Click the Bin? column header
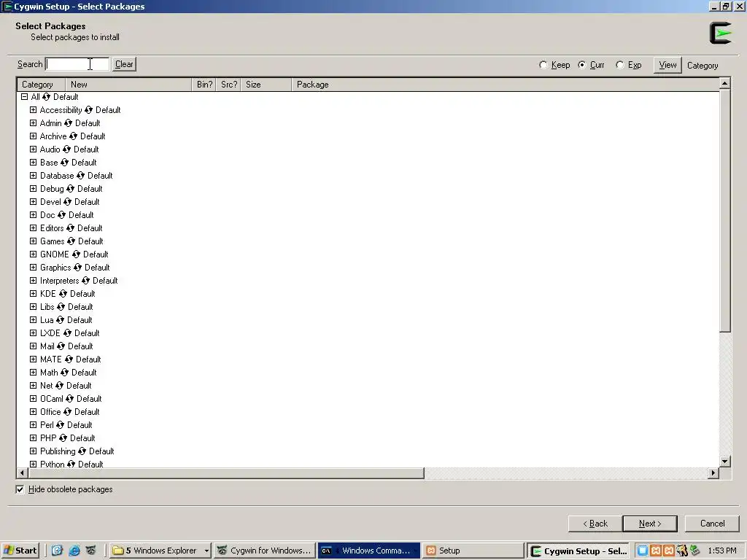 tap(204, 85)
